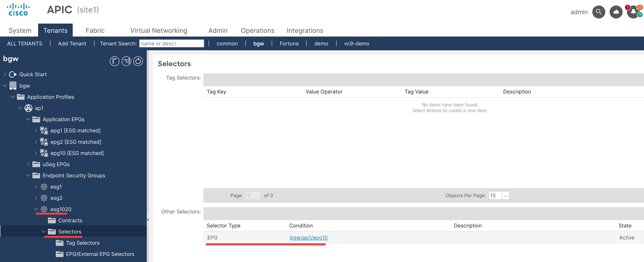Open the Virtual Networking tab
The image size is (644, 262).
[x=159, y=30]
